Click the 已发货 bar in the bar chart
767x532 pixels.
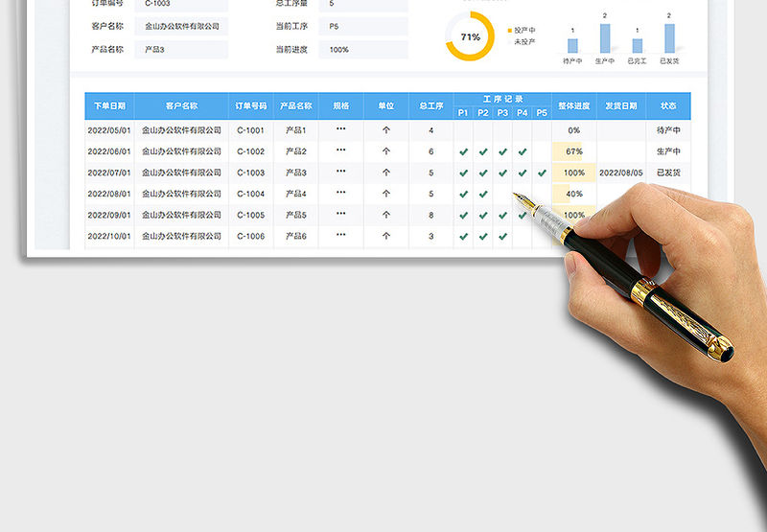point(668,38)
